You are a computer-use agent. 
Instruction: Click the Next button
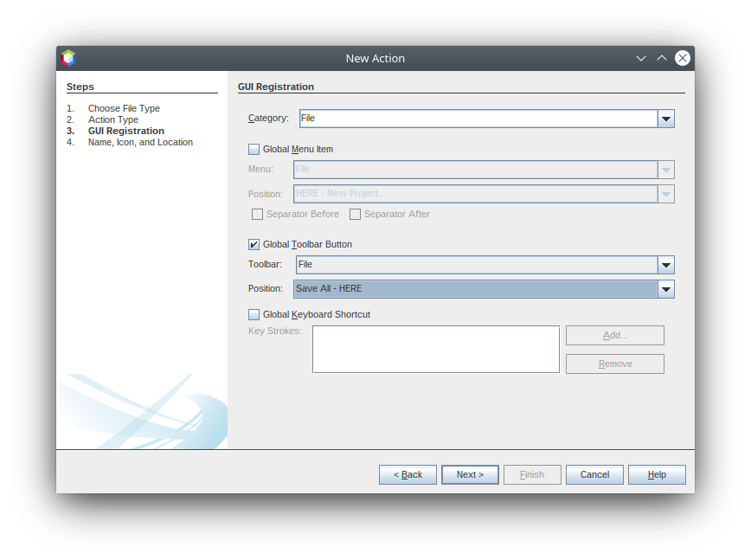pyautogui.click(x=470, y=474)
